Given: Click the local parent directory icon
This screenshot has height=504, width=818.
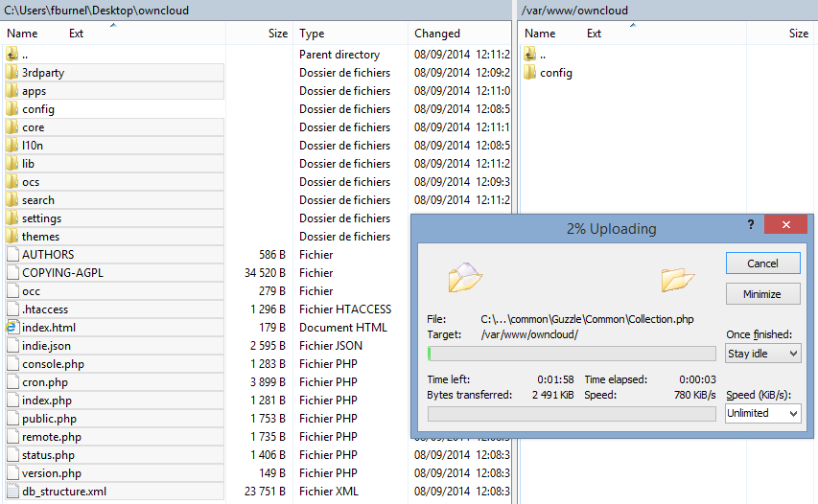Looking at the screenshot, I should pos(12,54).
